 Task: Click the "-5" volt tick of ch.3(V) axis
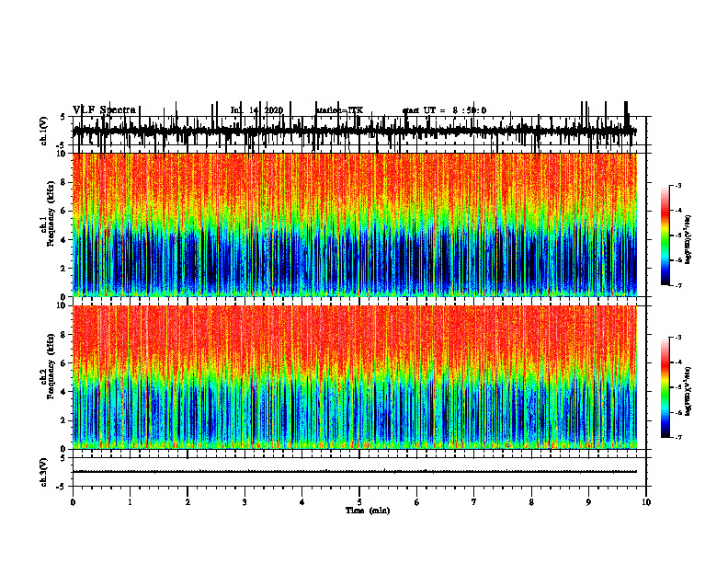61,487
